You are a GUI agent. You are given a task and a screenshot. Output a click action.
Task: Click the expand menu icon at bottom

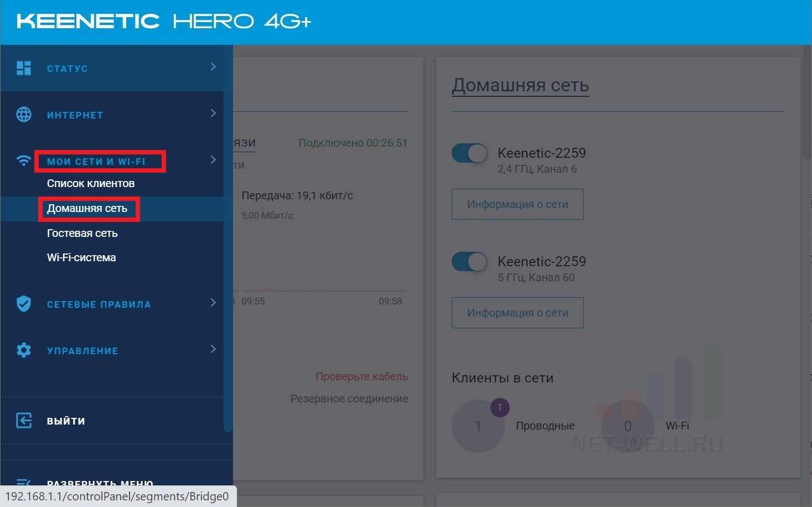[x=24, y=483]
